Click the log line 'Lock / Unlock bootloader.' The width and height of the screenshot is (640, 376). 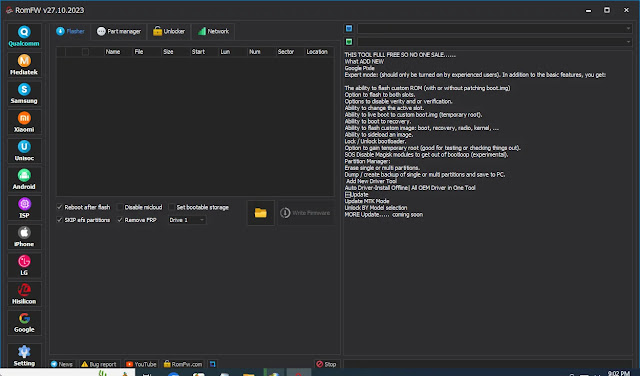[375, 141]
